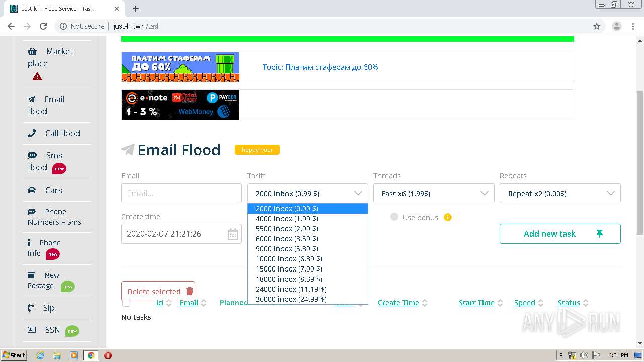Screen dimensions: 644x362
Task: Click the info icon beside Phone Info
Action: [x=29, y=242]
